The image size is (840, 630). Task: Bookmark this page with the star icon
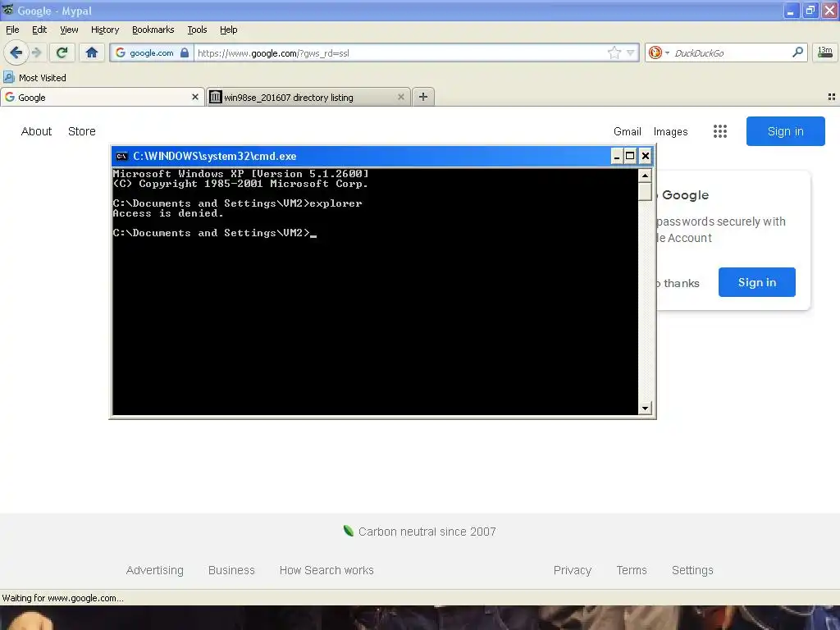click(x=614, y=52)
